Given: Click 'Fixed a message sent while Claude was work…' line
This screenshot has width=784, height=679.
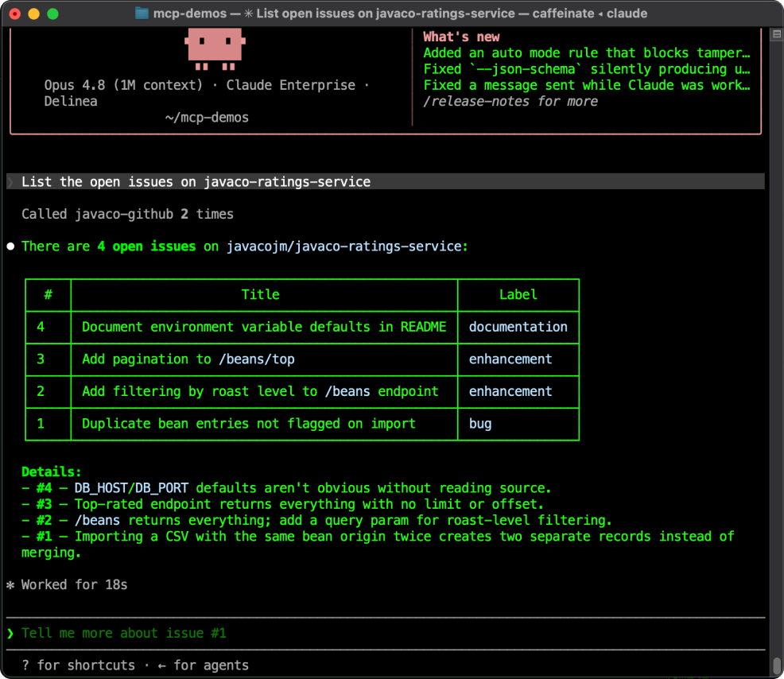Looking at the screenshot, I should point(587,86).
